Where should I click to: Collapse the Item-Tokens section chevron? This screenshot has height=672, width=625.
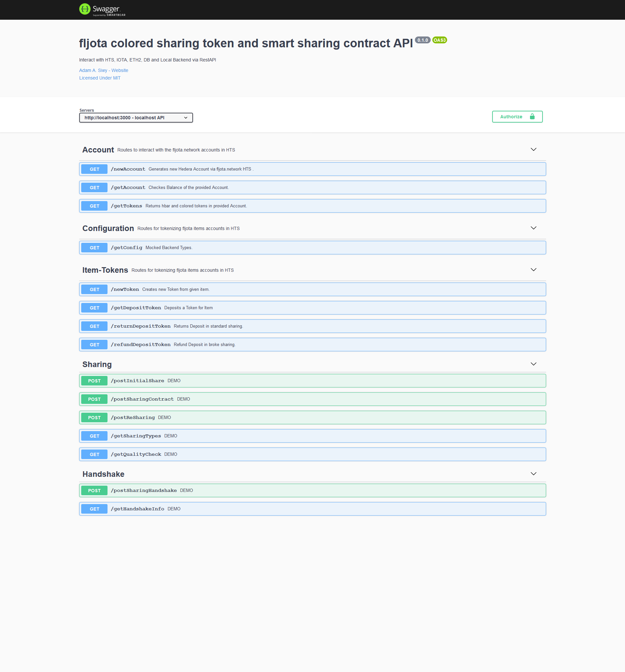tap(533, 270)
